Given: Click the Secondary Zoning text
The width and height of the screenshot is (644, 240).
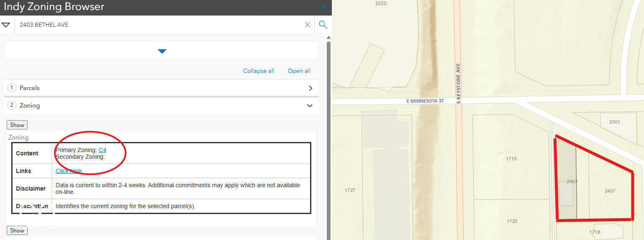Looking at the screenshot, I should (80, 157).
